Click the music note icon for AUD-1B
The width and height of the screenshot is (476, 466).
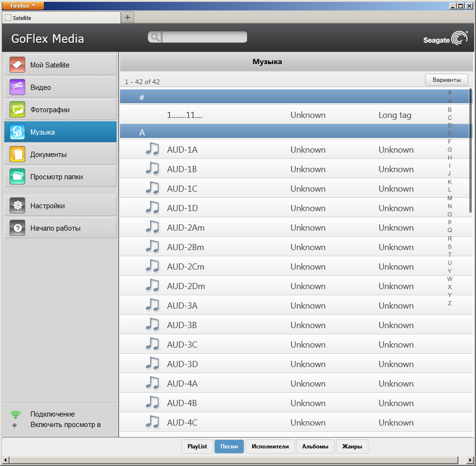pyautogui.click(x=152, y=169)
